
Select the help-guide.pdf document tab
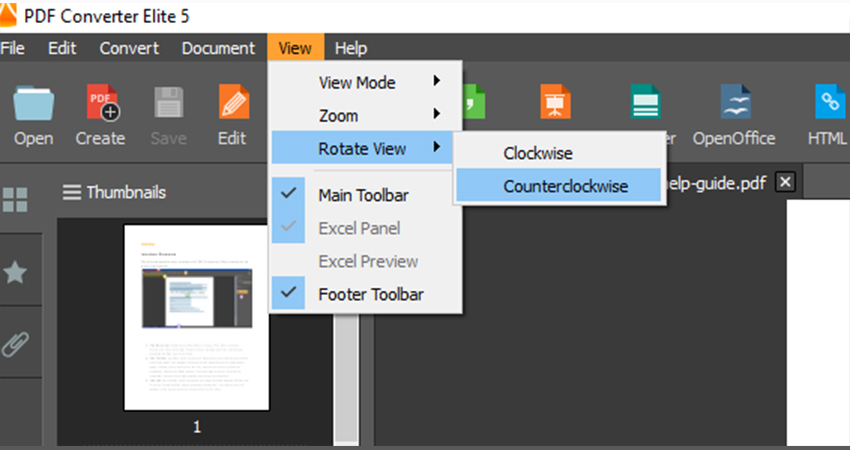(716, 183)
